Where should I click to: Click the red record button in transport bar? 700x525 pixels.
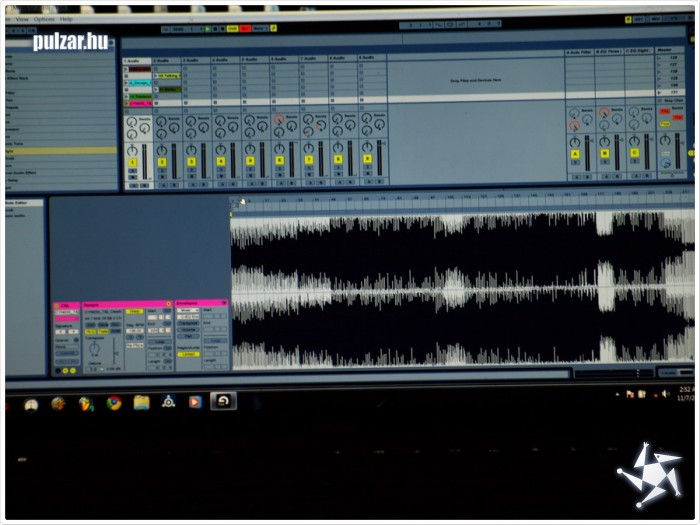(245, 29)
